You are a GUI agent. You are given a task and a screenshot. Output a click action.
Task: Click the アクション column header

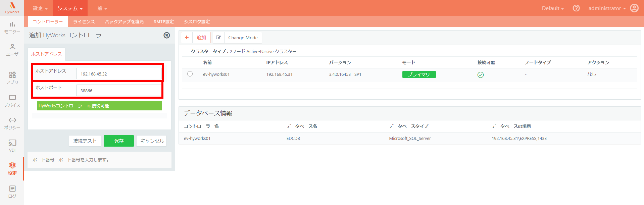click(598, 62)
